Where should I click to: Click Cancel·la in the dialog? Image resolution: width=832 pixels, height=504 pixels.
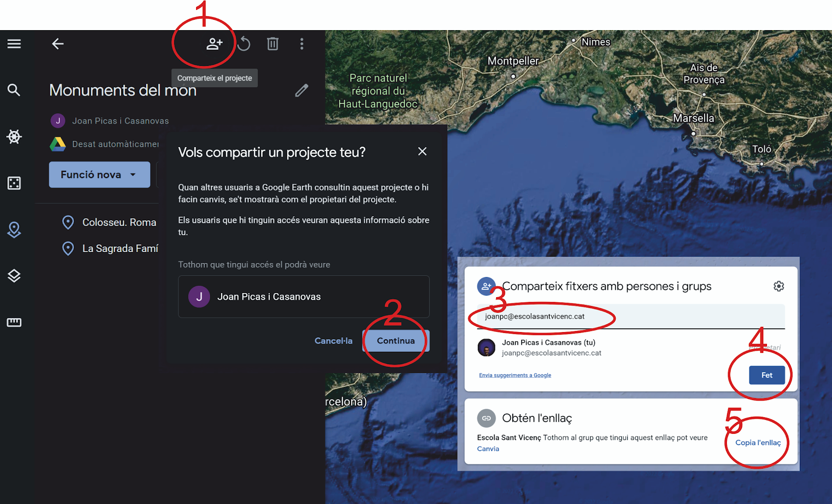(x=333, y=341)
